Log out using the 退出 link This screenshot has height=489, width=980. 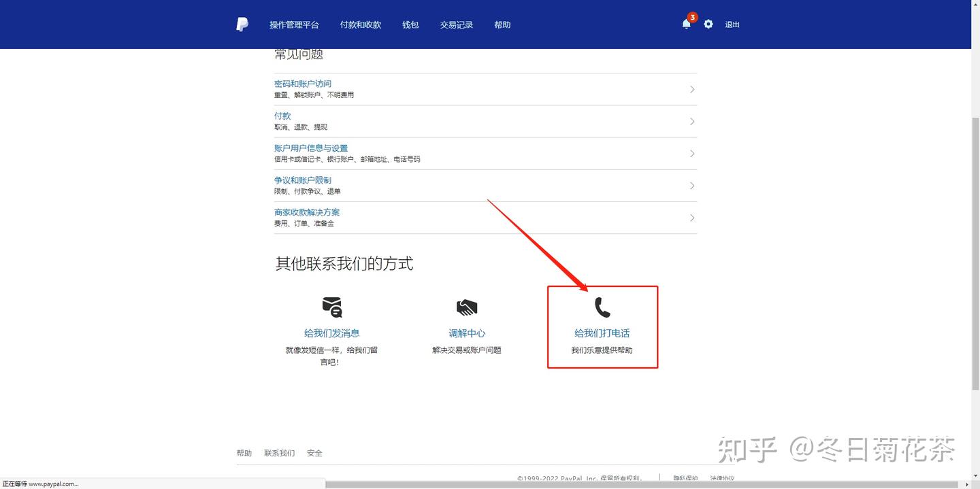[x=732, y=24]
